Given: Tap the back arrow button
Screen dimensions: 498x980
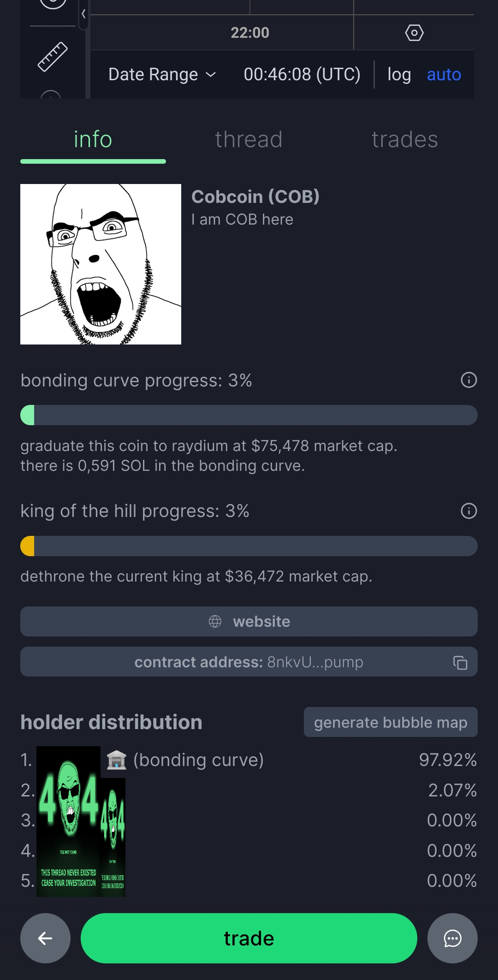Looking at the screenshot, I should click(45, 938).
